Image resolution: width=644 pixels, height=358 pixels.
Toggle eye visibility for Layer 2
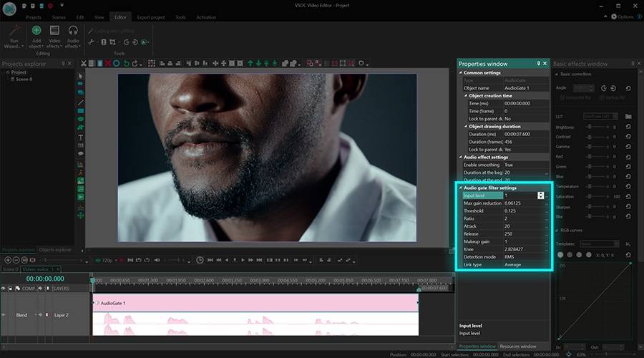pos(4,314)
